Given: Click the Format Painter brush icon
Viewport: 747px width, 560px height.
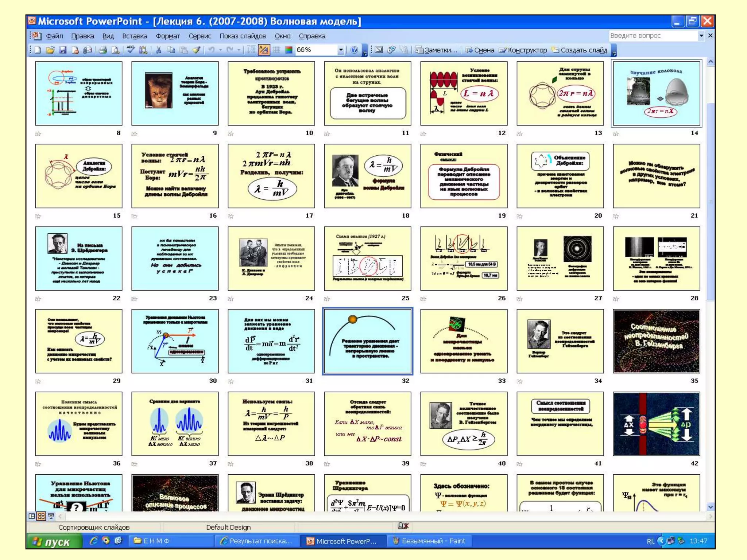Looking at the screenshot, I should (x=196, y=50).
